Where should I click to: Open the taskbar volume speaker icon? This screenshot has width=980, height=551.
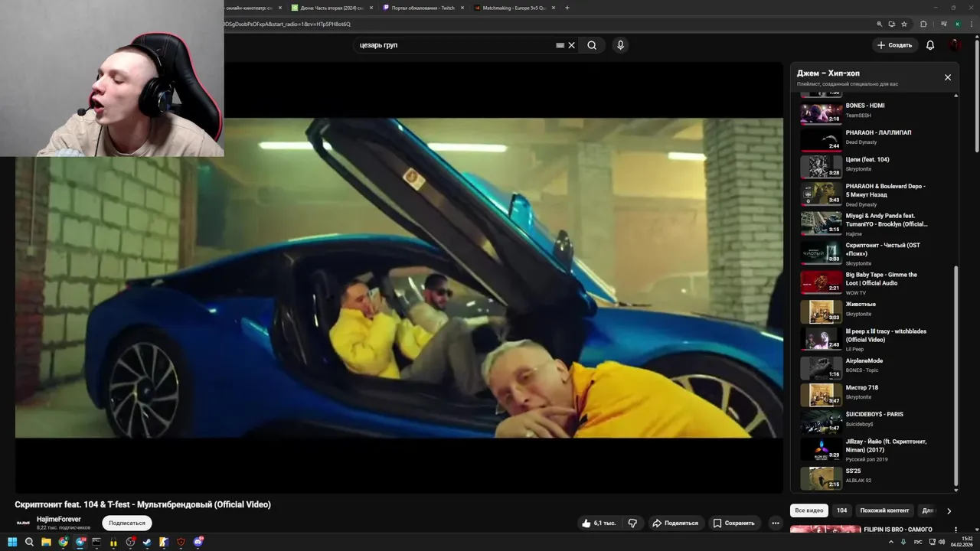click(941, 542)
